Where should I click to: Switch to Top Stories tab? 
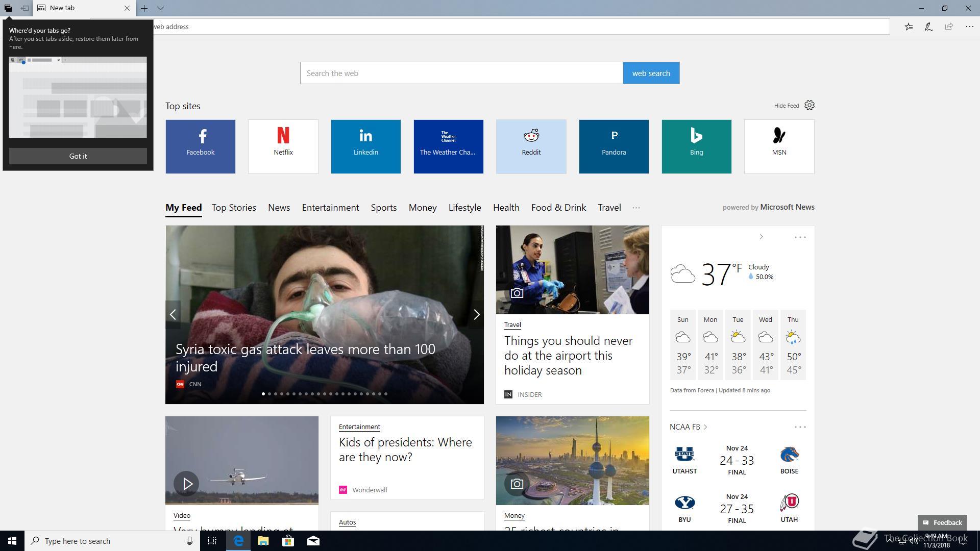(x=234, y=208)
